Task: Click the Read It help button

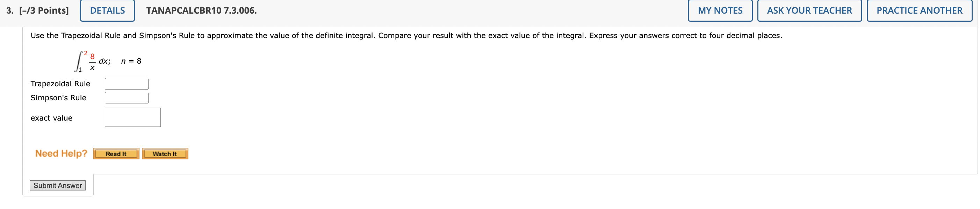Action: 116,154
